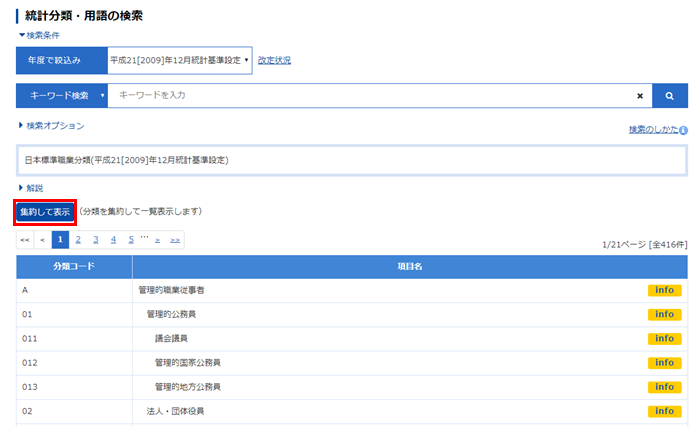The height and width of the screenshot is (427, 697).
Task: Go to results page 3
Action: click(96, 240)
